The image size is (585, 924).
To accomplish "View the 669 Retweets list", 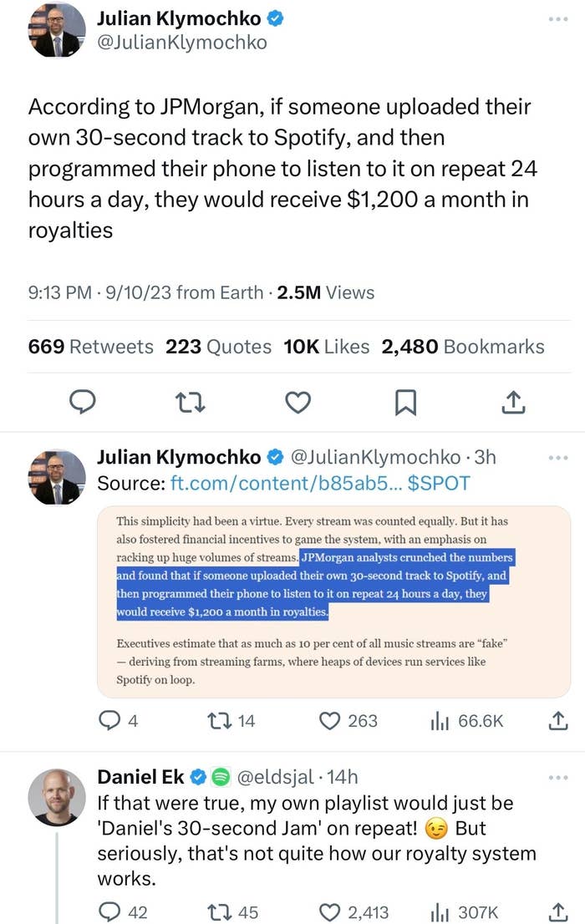I will (x=91, y=347).
